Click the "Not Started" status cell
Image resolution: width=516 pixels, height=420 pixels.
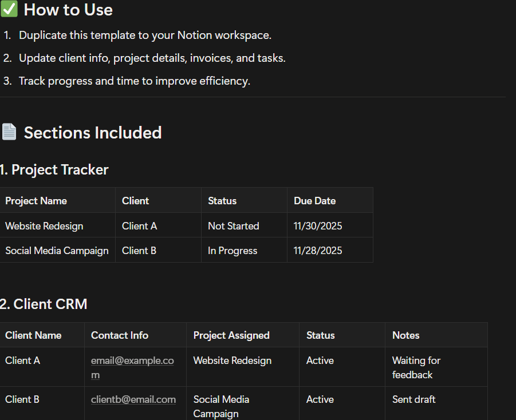click(x=244, y=225)
